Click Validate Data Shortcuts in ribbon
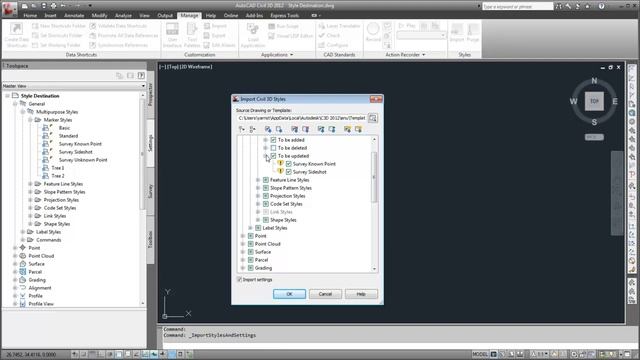The image size is (640, 360). 118,26
